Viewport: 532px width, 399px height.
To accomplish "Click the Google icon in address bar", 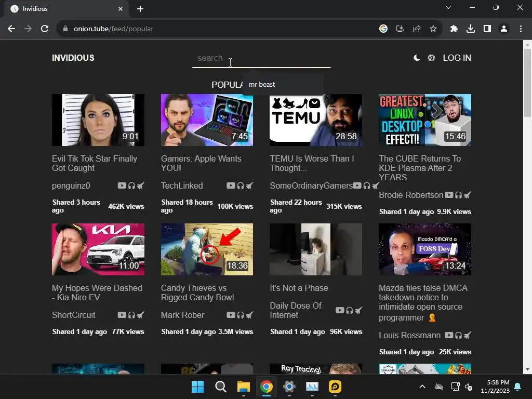I will [x=383, y=29].
